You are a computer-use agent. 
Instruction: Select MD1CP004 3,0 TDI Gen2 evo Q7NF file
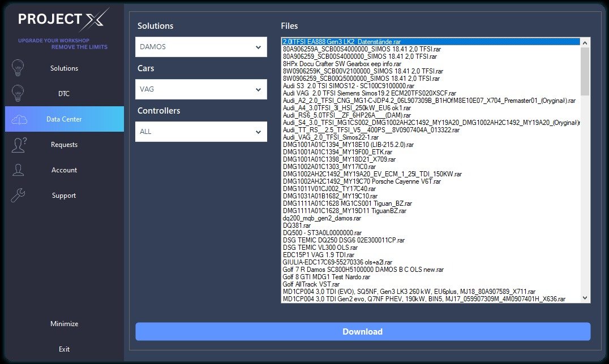[431, 299]
